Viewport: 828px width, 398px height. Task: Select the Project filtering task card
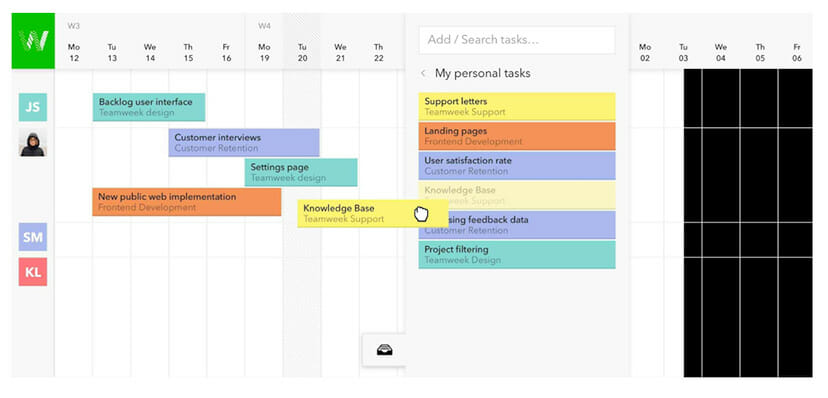point(517,254)
